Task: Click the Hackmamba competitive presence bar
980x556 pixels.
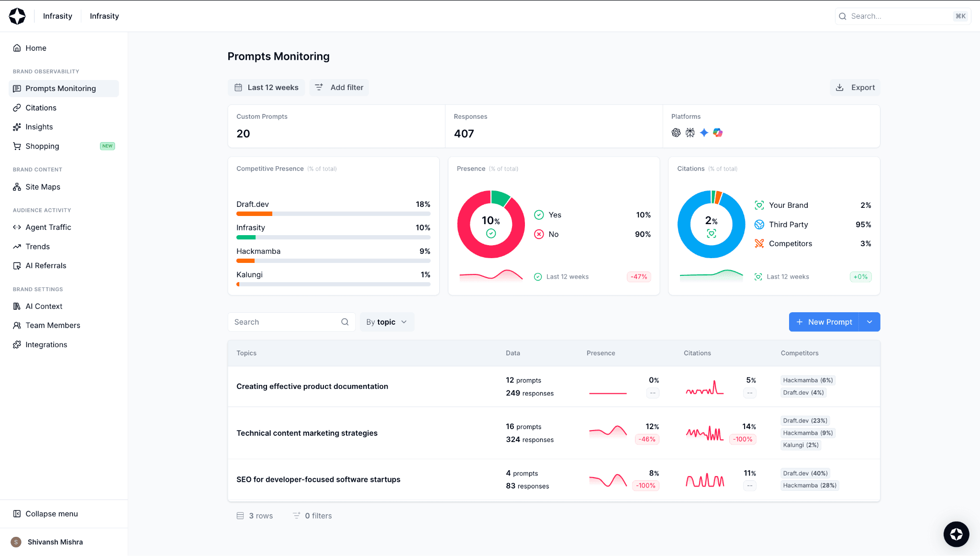Action: click(334, 261)
